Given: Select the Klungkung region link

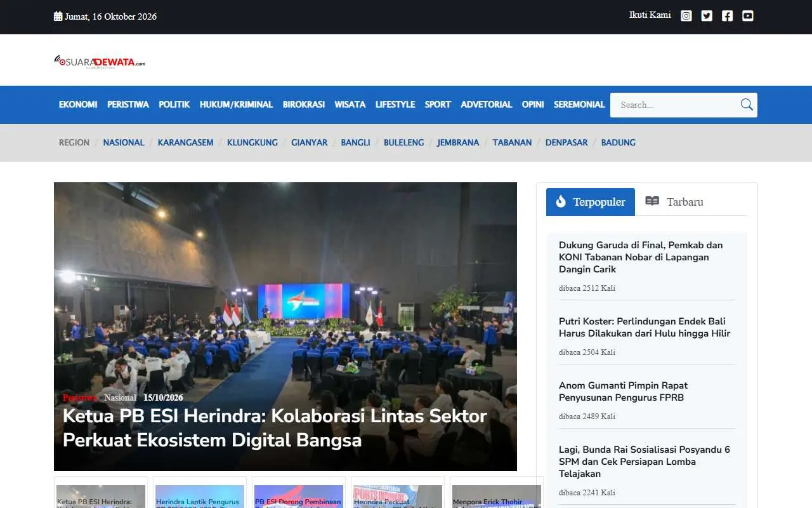Looking at the screenshot, I should pos(252,143).
